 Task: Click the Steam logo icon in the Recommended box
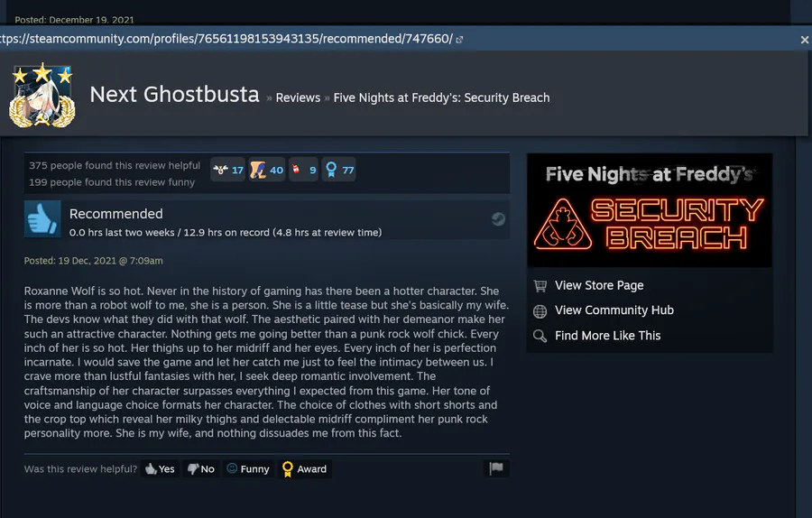coord(498,219)
